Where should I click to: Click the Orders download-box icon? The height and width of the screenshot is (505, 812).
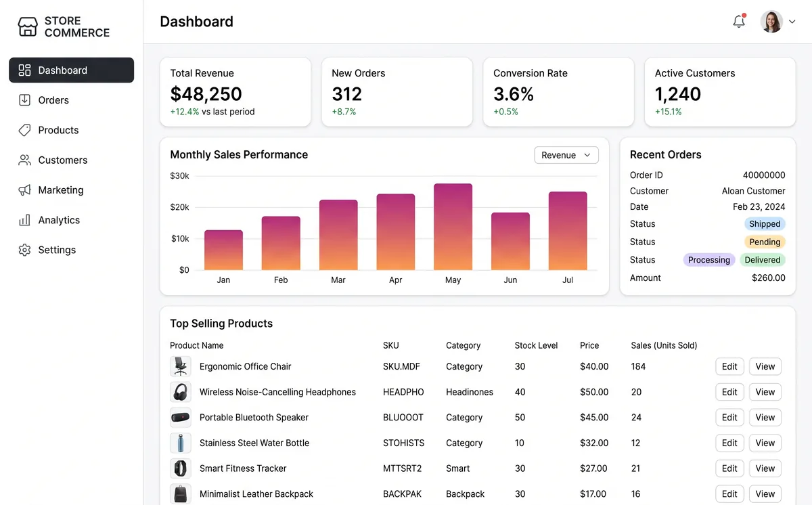25,100
